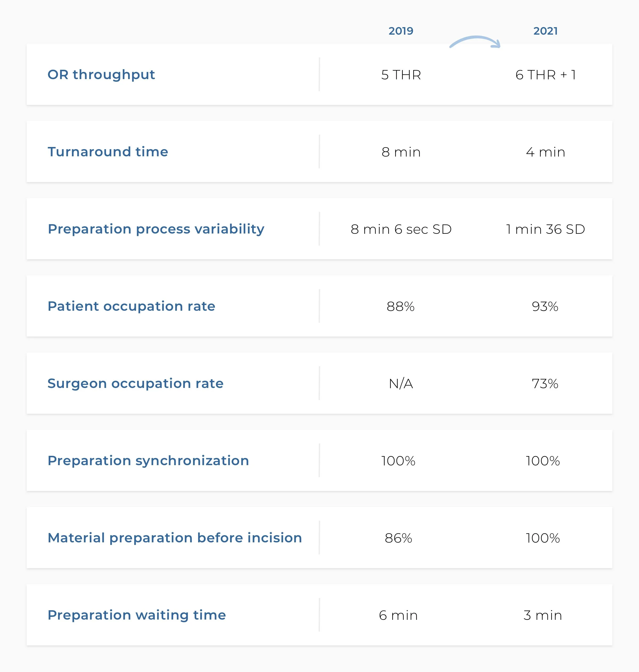Select the 2021 column header
Image resolution: width=639 pixels, height=672 pixels.
pyautogui.click(x=545, y=31)
